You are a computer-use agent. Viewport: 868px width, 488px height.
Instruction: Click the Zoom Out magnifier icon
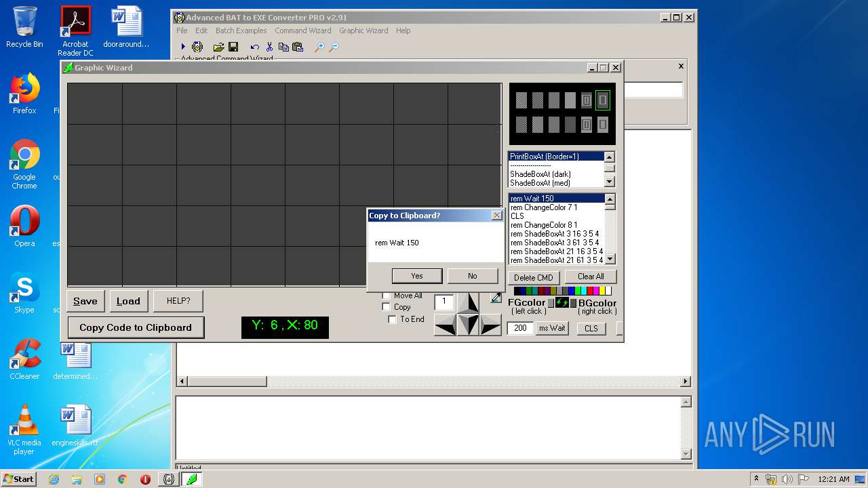coord(334,47)
